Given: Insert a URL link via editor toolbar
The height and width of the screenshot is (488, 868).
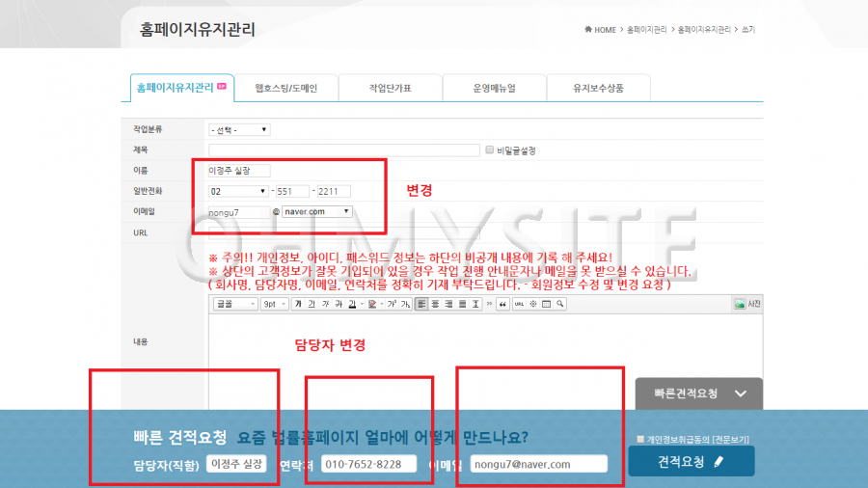Looking at the screenshot, I should coord(519,304).
